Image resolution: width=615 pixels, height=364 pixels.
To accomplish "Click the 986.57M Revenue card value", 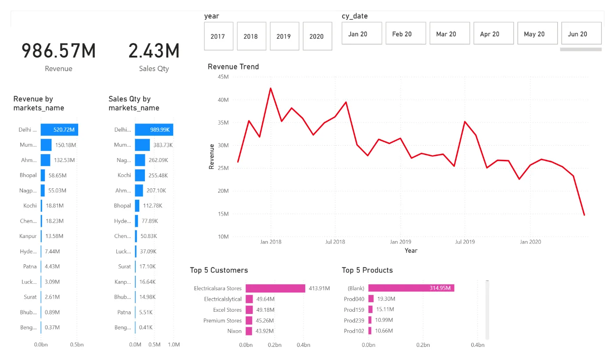I will click(58, 51).
